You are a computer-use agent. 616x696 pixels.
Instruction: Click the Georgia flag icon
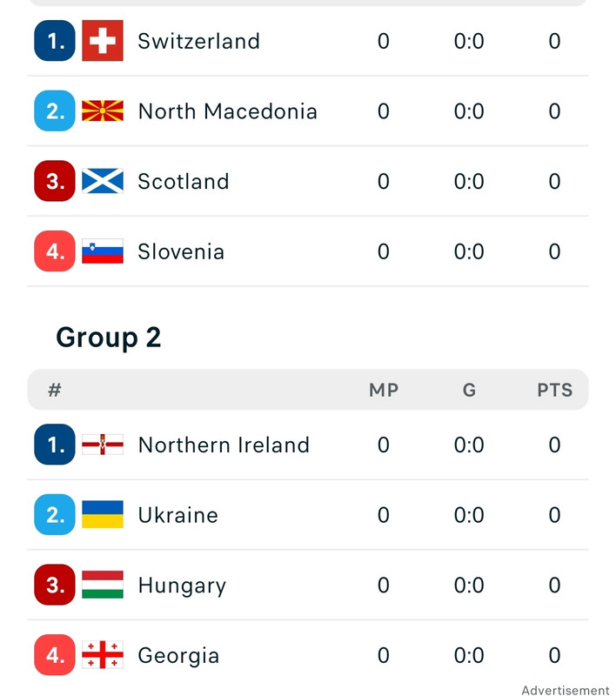click(103, 655)
